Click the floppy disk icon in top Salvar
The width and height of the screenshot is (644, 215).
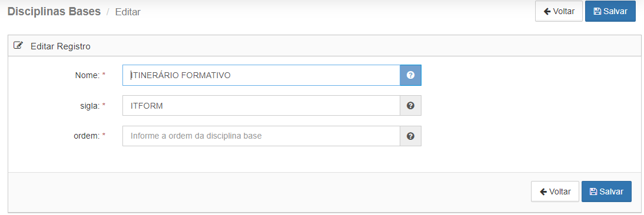[597, 12]
